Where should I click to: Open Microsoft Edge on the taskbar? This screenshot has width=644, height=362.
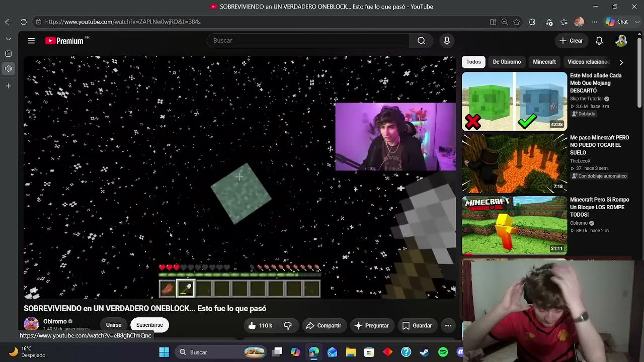(x=314, y=352)
